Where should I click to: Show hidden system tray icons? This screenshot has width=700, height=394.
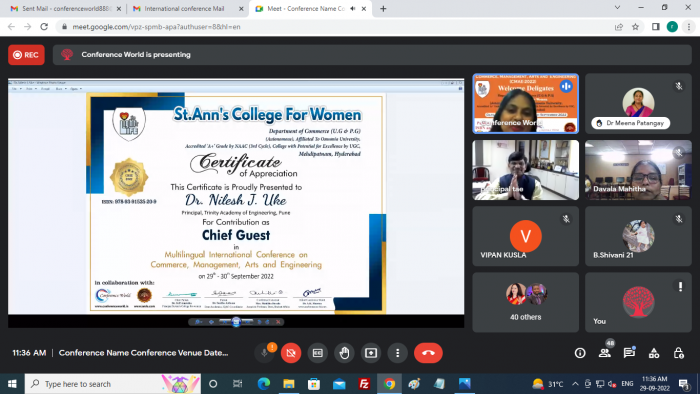575,384
